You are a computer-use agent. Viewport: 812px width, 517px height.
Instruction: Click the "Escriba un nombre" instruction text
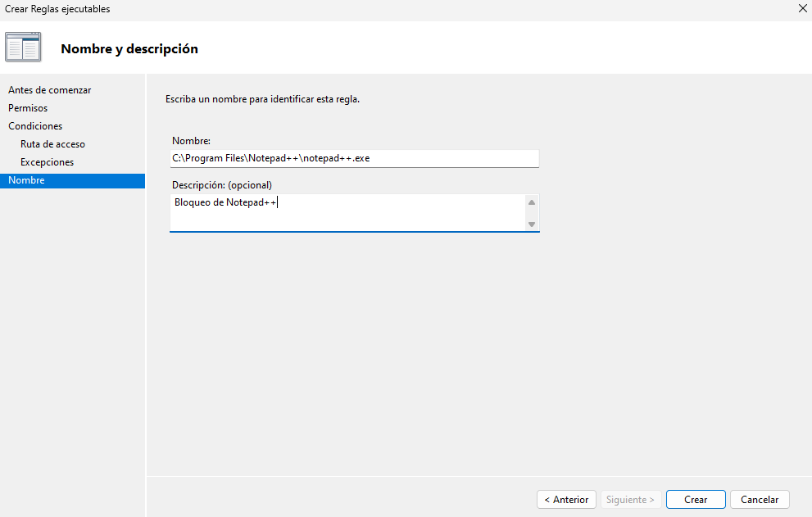click(x=262, y=99)
